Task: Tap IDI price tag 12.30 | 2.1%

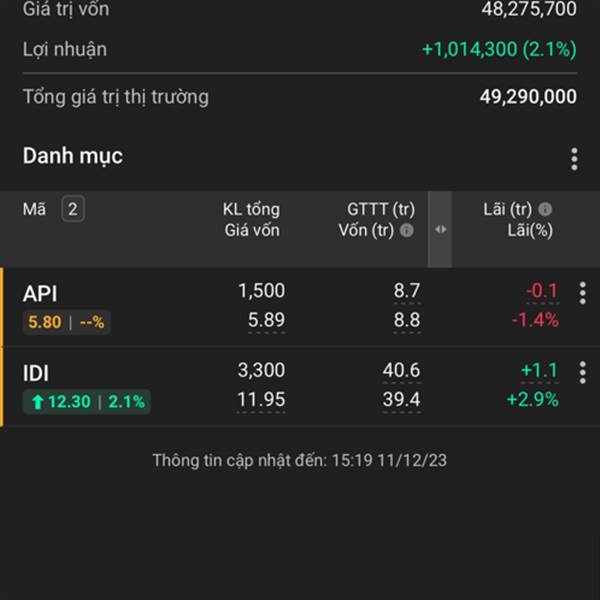Action: point(86,402)
